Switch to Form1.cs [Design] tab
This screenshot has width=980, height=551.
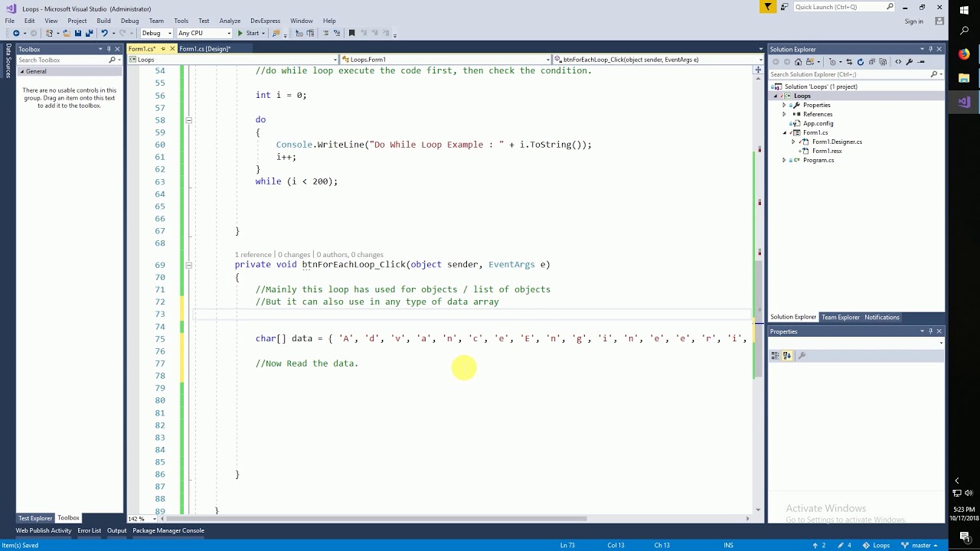[204, 49]
